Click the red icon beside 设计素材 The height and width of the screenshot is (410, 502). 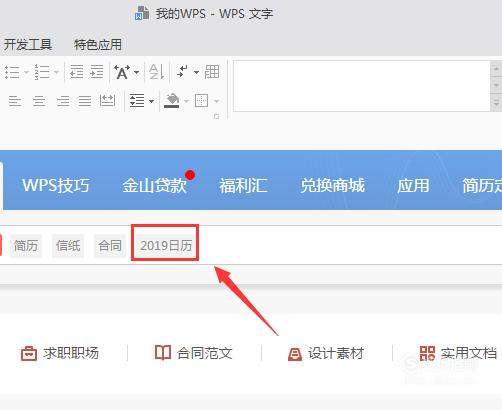pyautogui.click(x=295, y=354)
